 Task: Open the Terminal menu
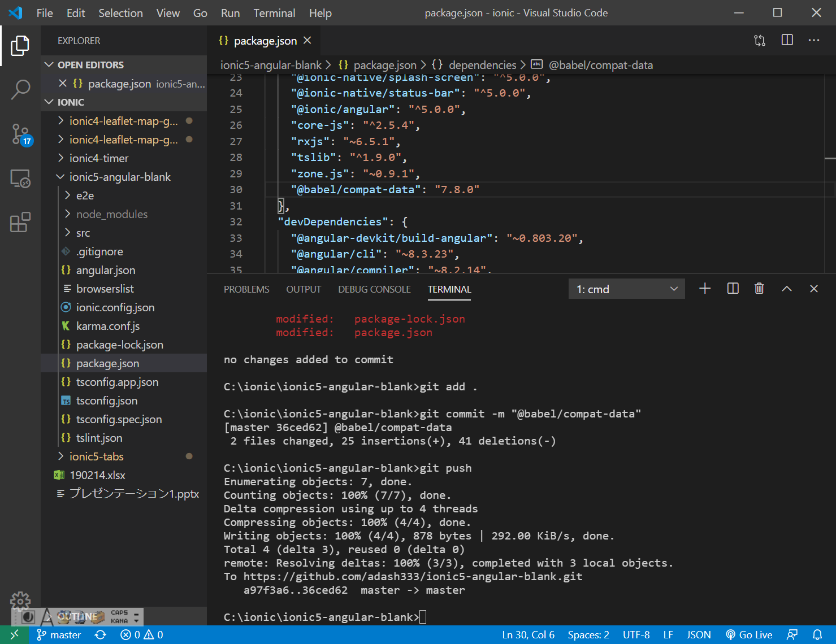(274, 13)
